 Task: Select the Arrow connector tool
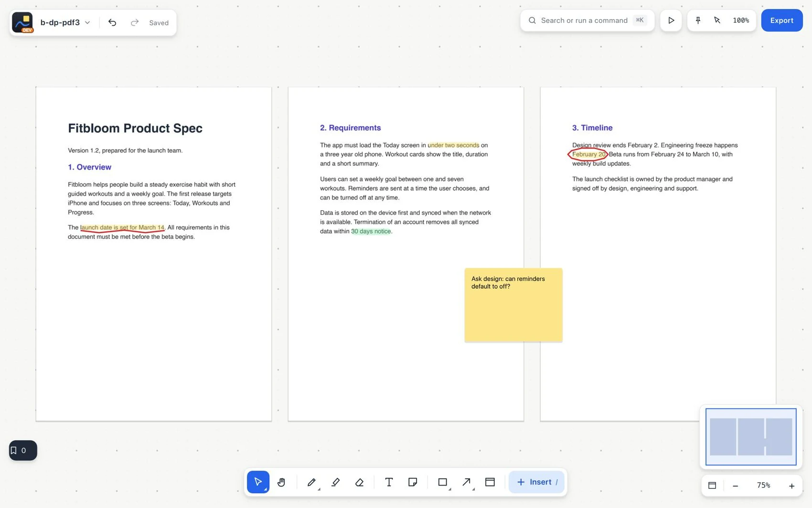pos(467,482)
